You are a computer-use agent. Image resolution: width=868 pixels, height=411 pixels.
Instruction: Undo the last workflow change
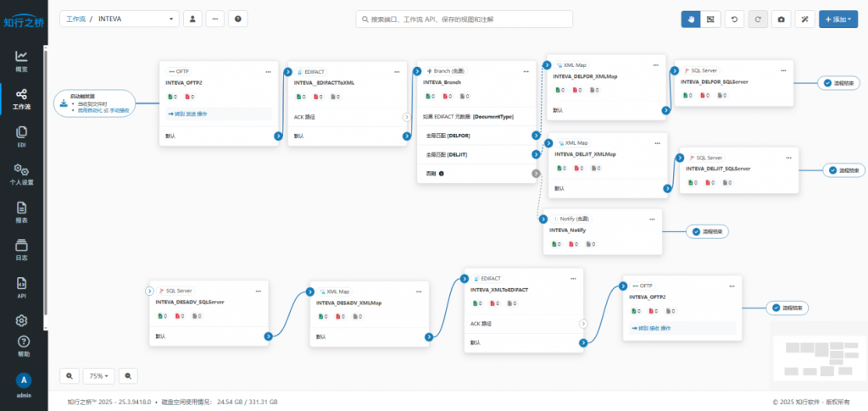pos(735,19)
